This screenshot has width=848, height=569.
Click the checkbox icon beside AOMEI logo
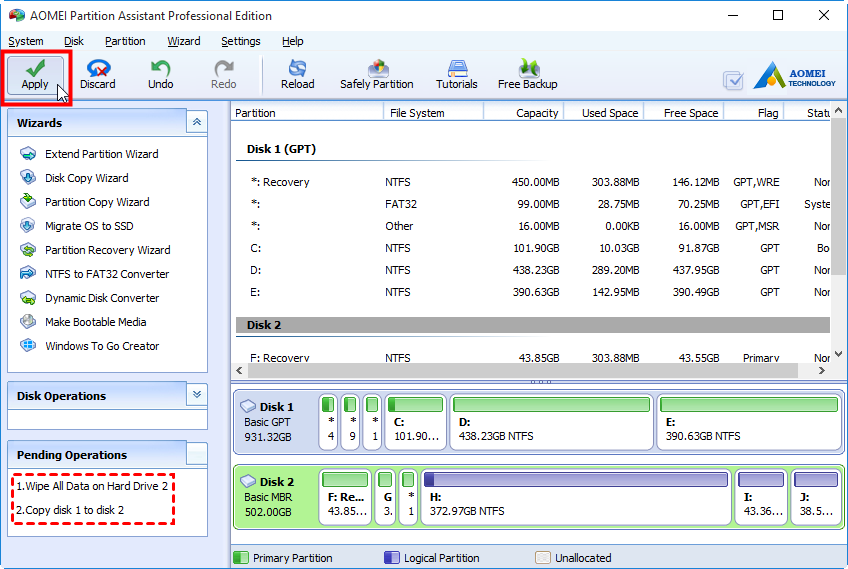click(x=733, y=80)
